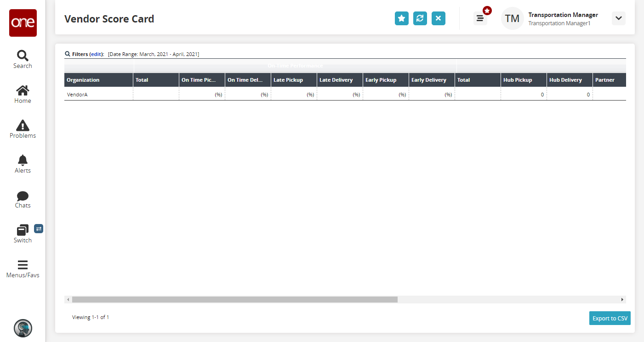Open Chats in the sidebar
This screenshot has height=342, width=644.
point(23,199)
